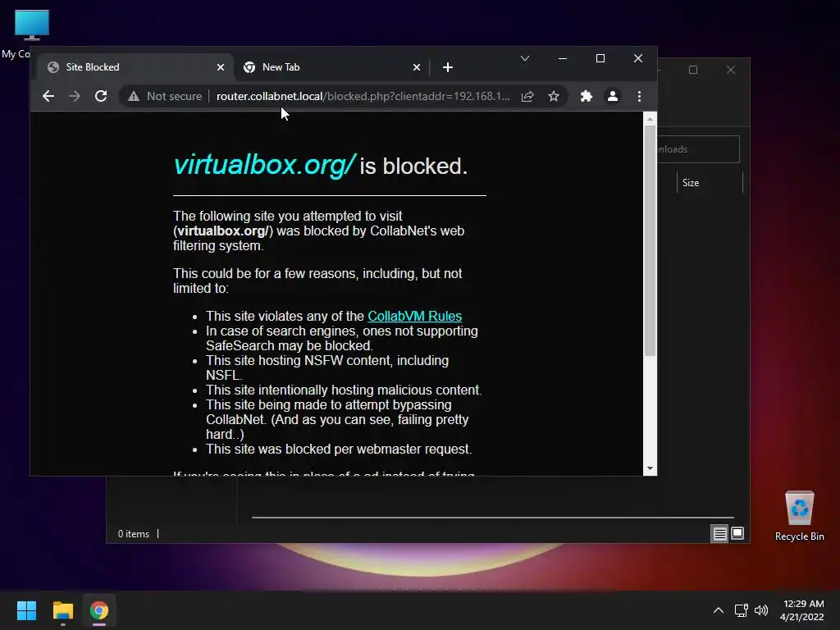Open the Chrome extensions puzzle icon
840x630 pixels.
pyautogui.click(x=586, y=96)
